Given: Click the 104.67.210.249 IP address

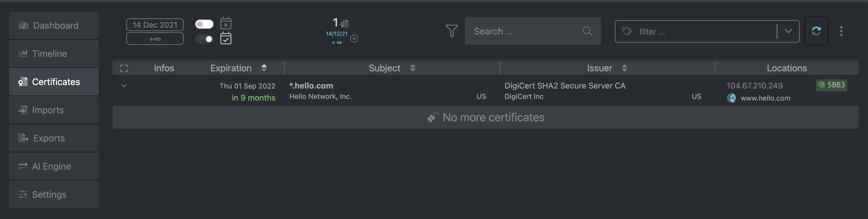Looking at the screenshot, I should 754,86.
